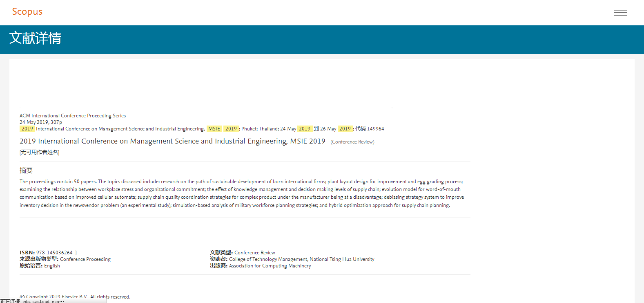Viewport: 644px width, 303px height.
Task: Click 出版商 'Association for Computing Machinery' value
Action: (x=270, y=266)
